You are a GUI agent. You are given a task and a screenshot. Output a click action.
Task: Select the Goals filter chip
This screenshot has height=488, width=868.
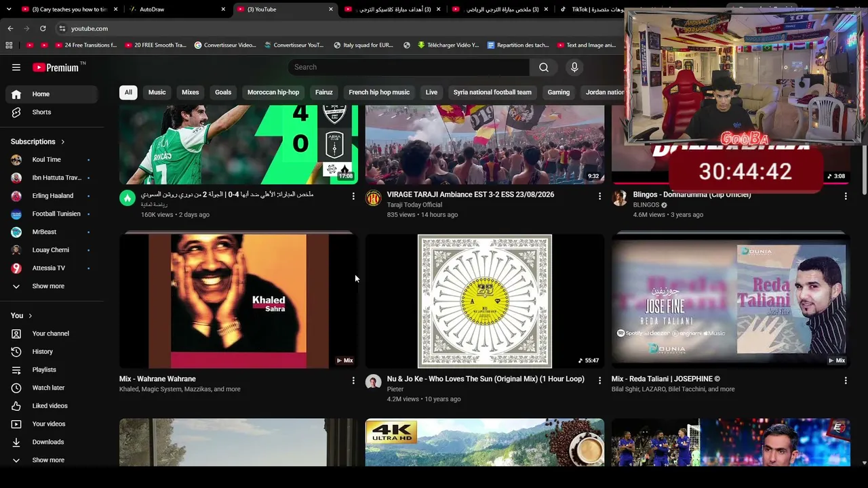(x=223, y=92)
